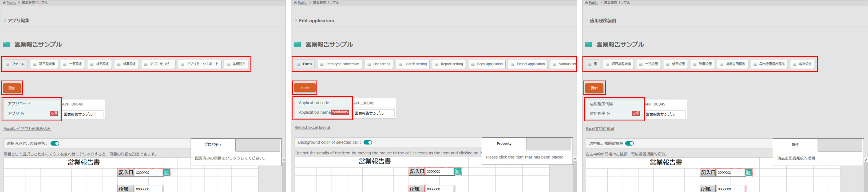The height and width of the screenshot is (192, 868).
Task: Follow Public breadcrumb link in English panel
Action: point(302,3)
